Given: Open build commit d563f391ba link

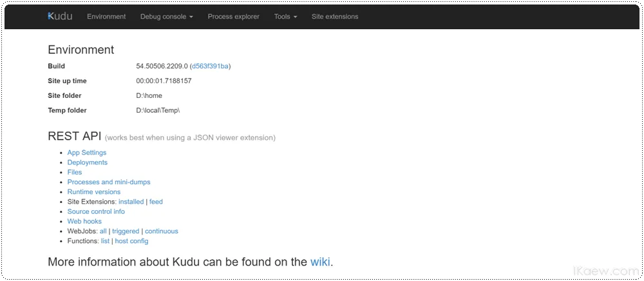Looking at the screenshot, I should click(x=211, y=66).
